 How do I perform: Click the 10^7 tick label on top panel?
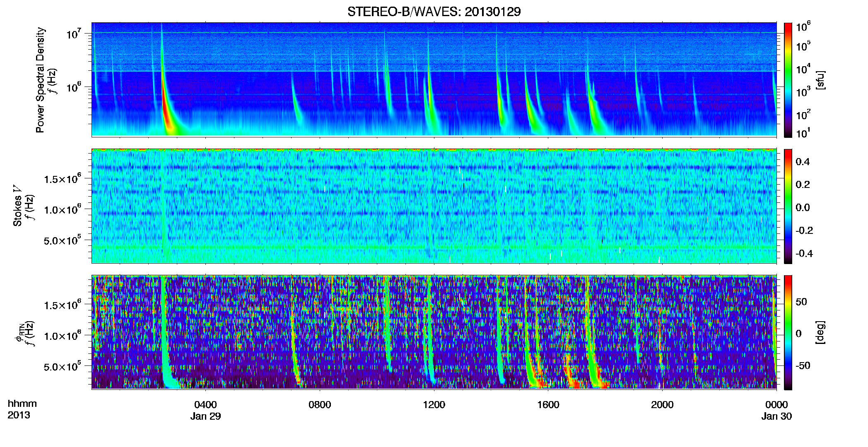coord(73,34)
